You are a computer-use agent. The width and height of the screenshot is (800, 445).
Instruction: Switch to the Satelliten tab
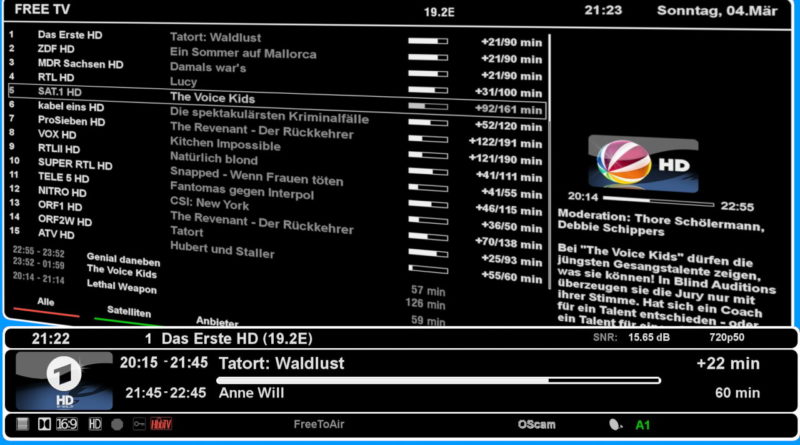click(x=129, y=311)
